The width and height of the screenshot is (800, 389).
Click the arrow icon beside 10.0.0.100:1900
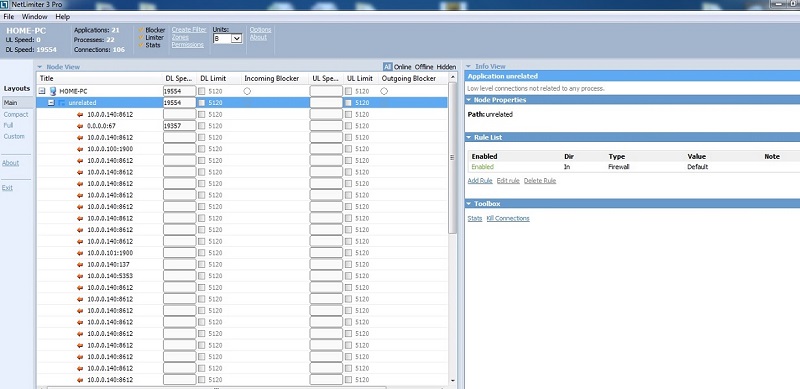click(80, 149)
